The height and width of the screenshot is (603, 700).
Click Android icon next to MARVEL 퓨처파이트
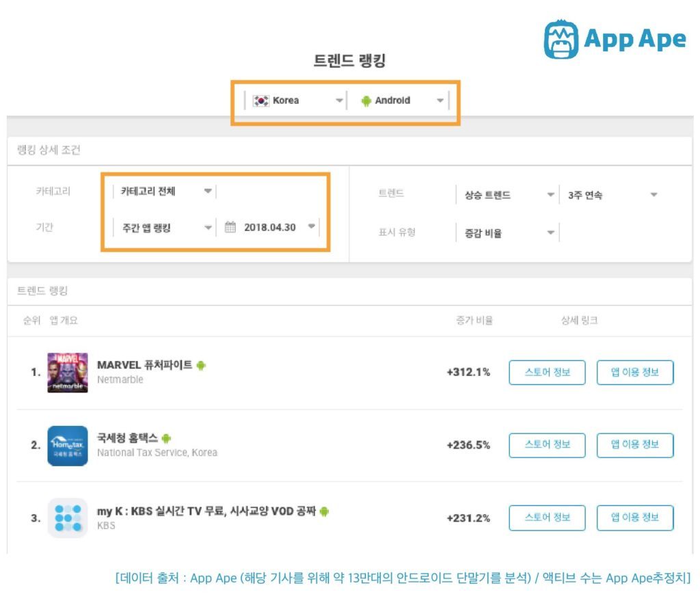(201, 366)
